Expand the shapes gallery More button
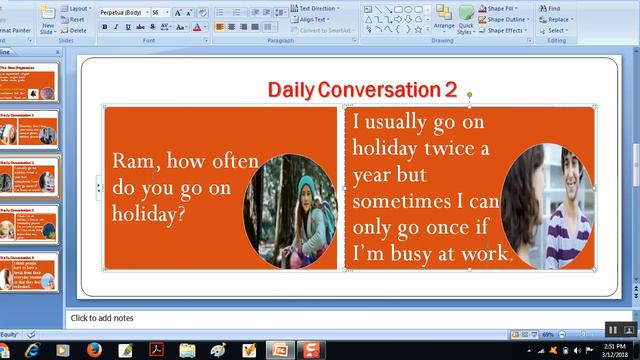 tap(428, 29)
